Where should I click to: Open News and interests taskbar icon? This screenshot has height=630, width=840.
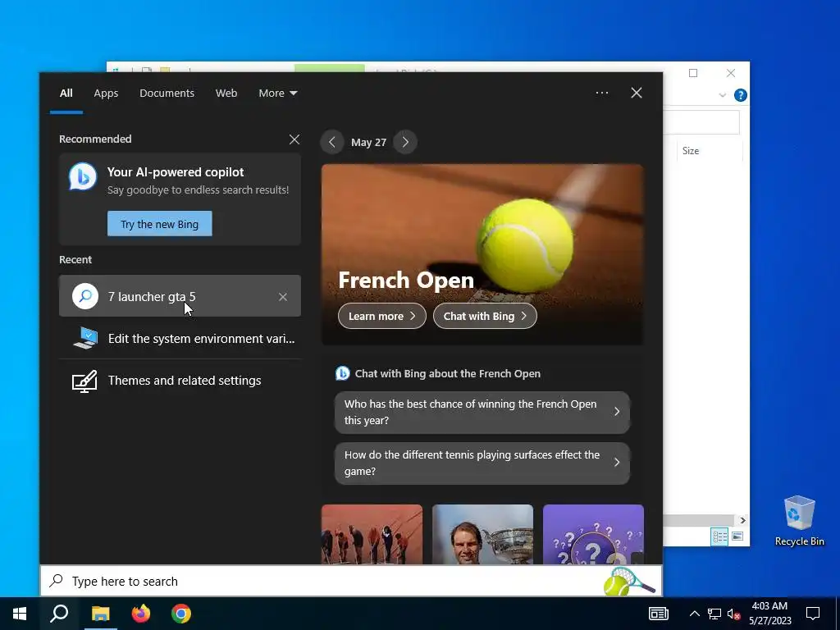659,614
